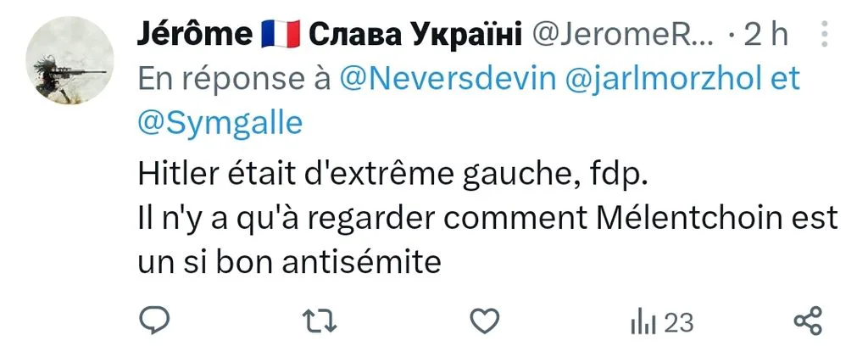Open the three-dot more options menu
The image size is (868, 357).
click(x=824, y=34)
